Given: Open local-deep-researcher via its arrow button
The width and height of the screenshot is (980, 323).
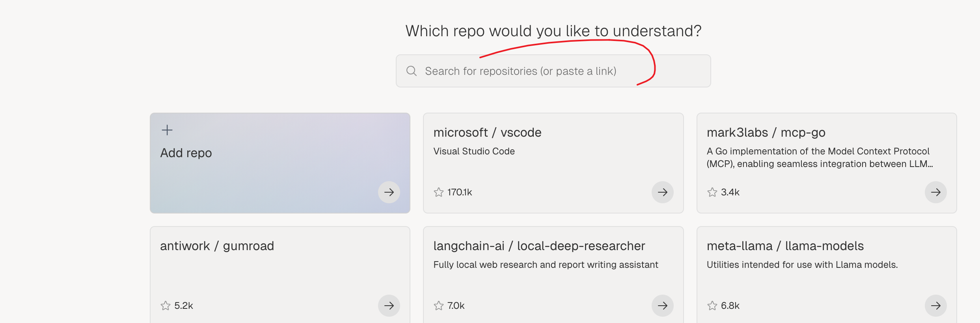Looking at the screenshot, I should point(662,306).
